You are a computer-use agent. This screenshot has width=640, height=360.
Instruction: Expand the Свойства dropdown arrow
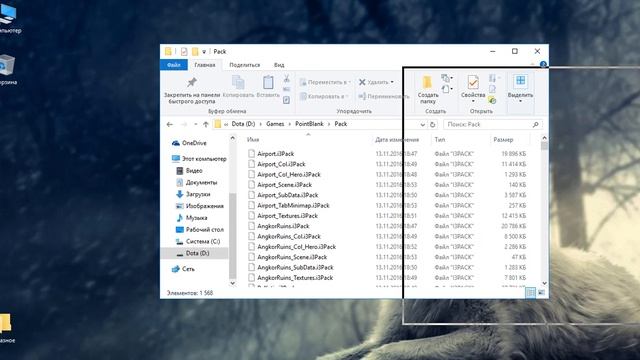(x=473, y=101)
